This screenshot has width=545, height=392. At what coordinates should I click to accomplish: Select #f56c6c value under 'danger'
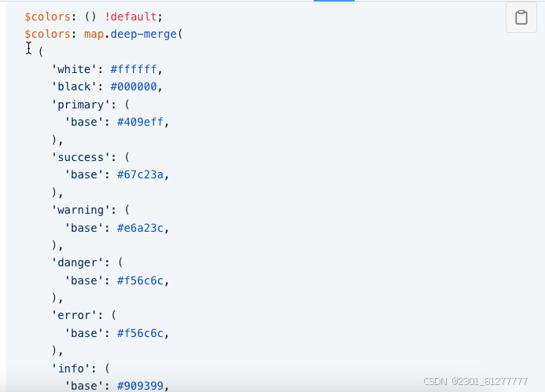(x=140, y=280)
